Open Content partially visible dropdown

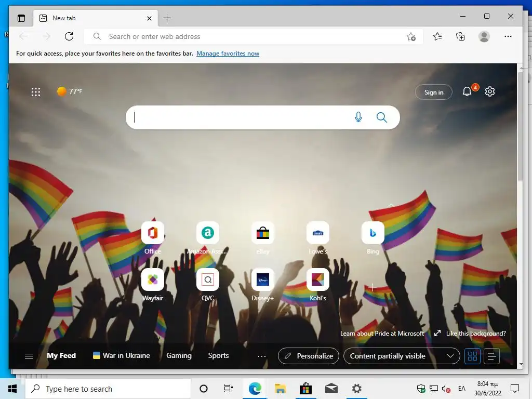point(402,356)
